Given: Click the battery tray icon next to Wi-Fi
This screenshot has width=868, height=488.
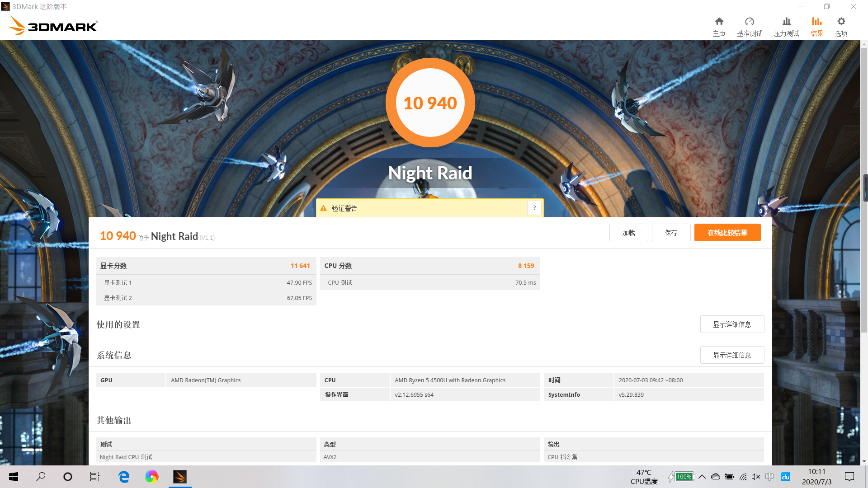Looking at the screenshot, I should (729, 477).
